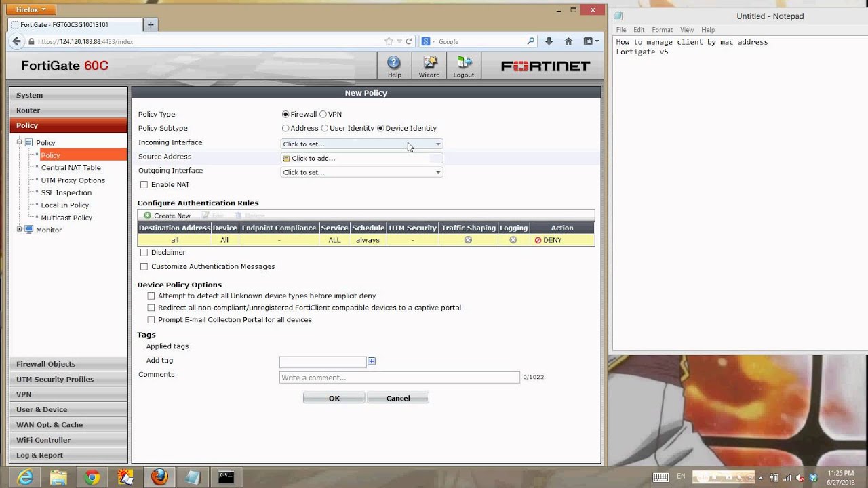Open Notepad File menu
Viewport: 868px width, 488px height.
621,30
